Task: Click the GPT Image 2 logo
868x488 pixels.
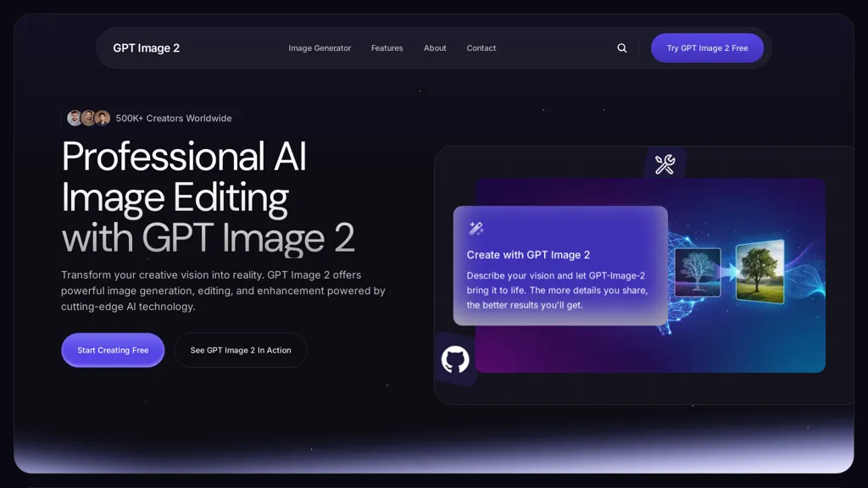Action: [x=146, y=47]
